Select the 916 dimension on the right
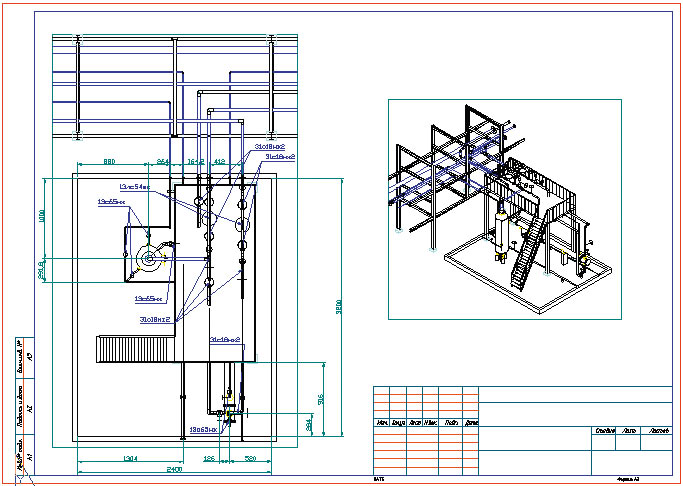 (x=319, y=398)
